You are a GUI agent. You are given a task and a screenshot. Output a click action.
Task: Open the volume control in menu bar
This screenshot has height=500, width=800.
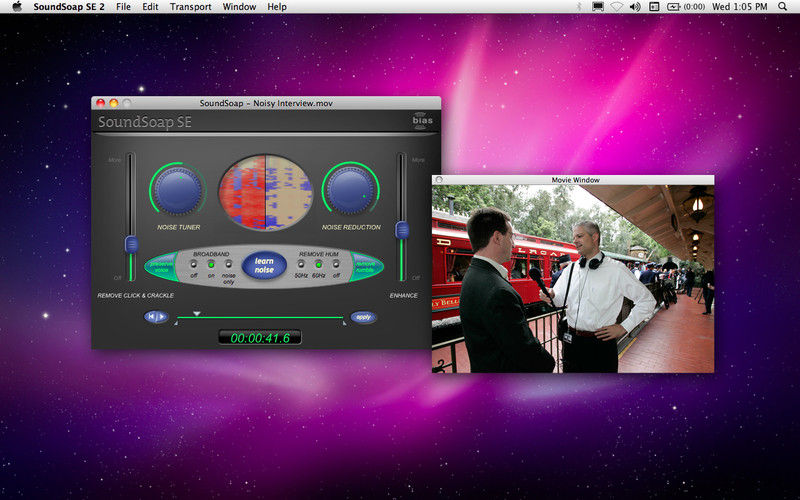point(635,7)
